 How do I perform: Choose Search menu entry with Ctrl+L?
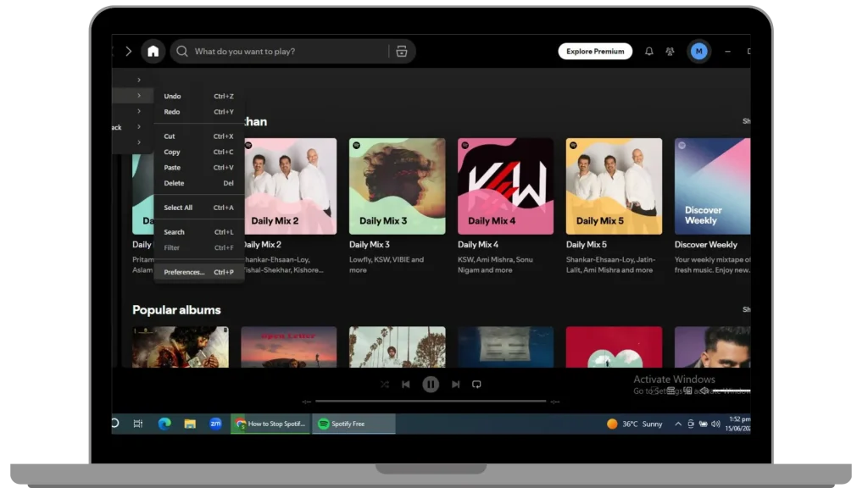[198, 232]
